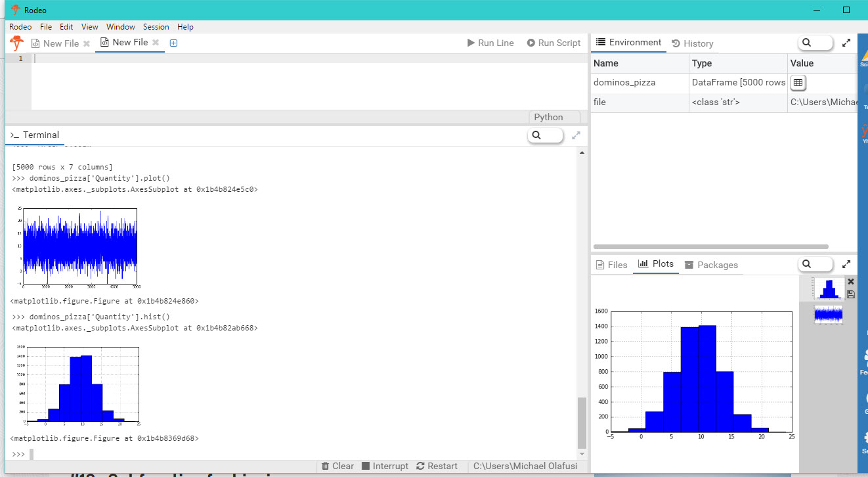Click the Rodeo logo icon in the toolbar

click(16, 43)
